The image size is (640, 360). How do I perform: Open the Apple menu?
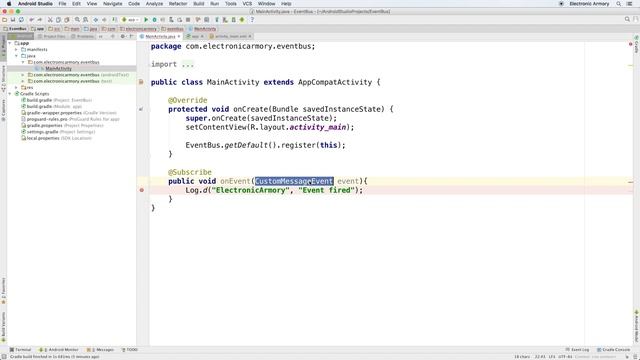[x=9, y=4]
